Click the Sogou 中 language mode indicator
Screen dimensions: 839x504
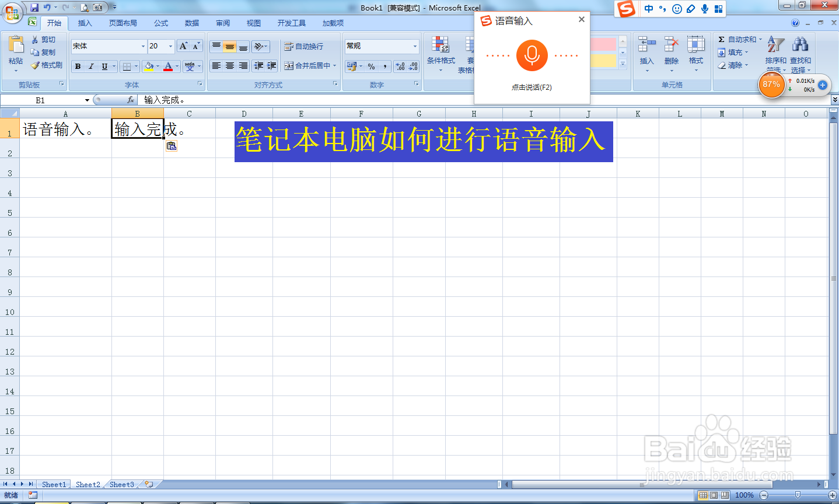point(649,9)
